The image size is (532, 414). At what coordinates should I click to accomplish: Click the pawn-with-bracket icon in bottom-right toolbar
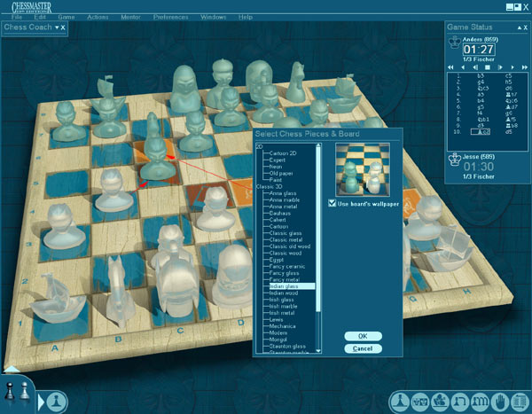point(460,402)
